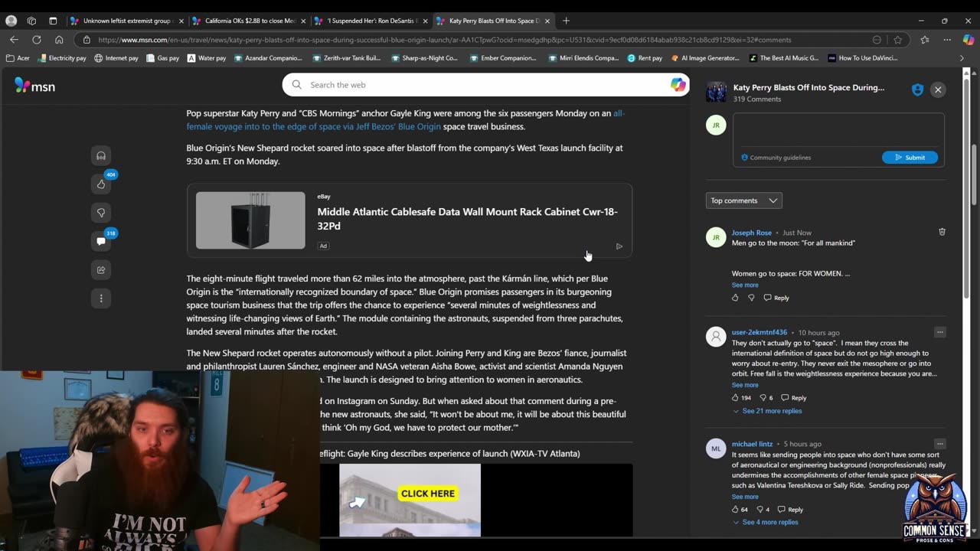Like michael lintz's comment with 64 likes
Screen dimensions: 980x551
pos(735,510)
